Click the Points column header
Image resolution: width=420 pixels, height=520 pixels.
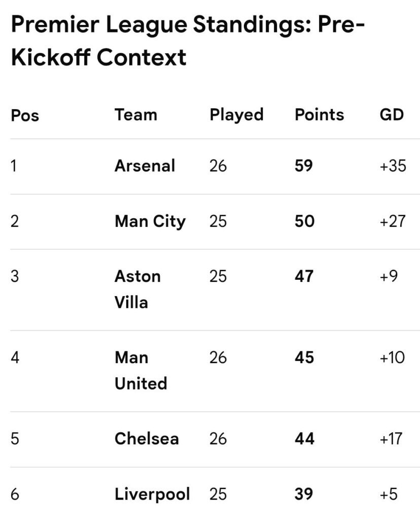(319, 114)
